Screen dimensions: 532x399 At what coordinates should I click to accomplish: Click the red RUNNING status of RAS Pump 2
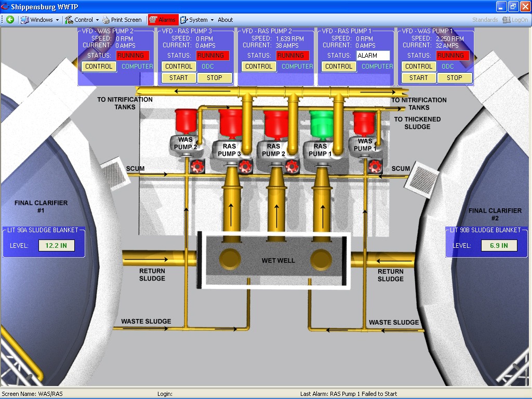point(292,56)
